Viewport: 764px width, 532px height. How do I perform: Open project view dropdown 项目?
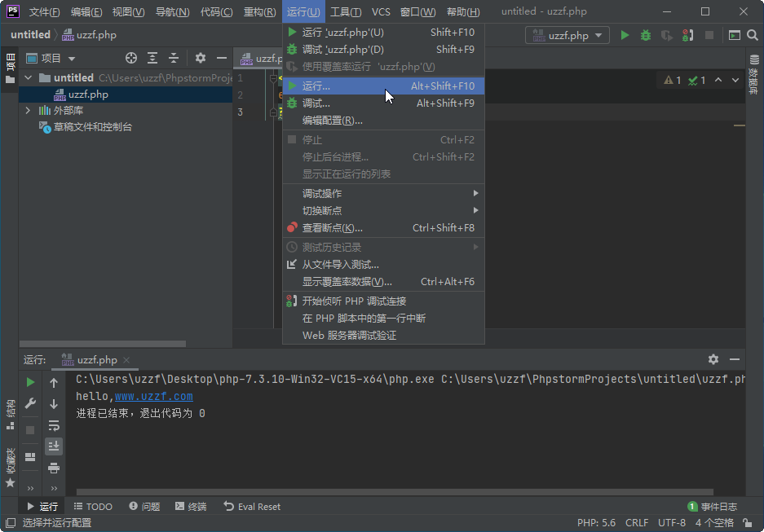51,59
